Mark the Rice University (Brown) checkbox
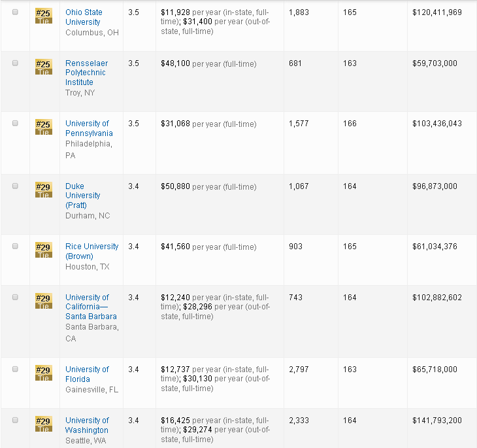The image size is (477, 448). 16,247
